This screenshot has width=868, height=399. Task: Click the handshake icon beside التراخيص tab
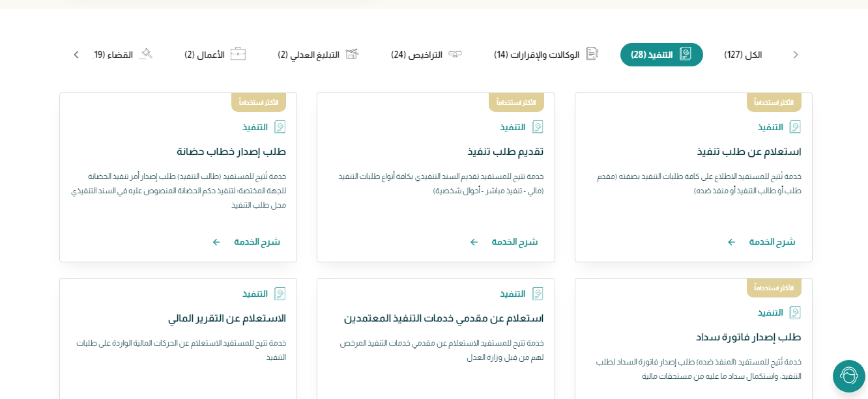(x=455, y=54)
